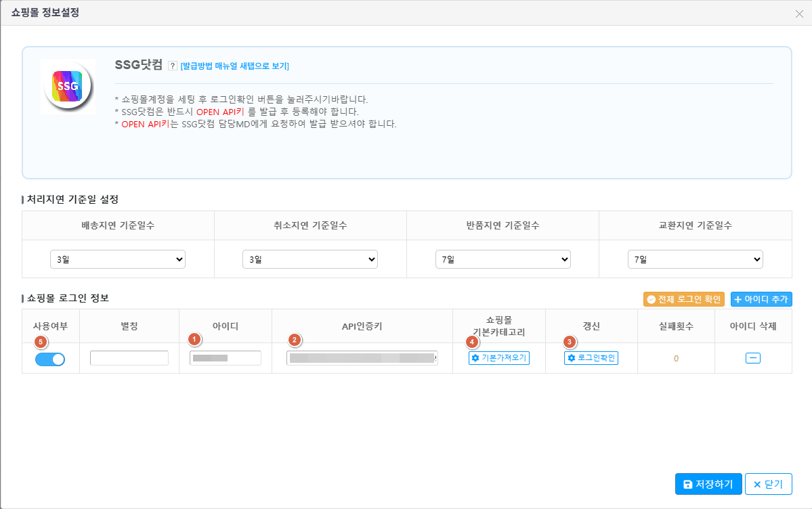
Task: Click the 별칭 input field
Action: [x=129, y=358]
